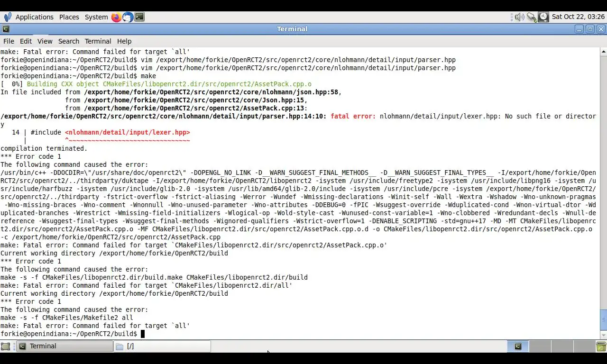Open the File menu
The height and width of the screenshot is (364, 607).
coord(9,41)
